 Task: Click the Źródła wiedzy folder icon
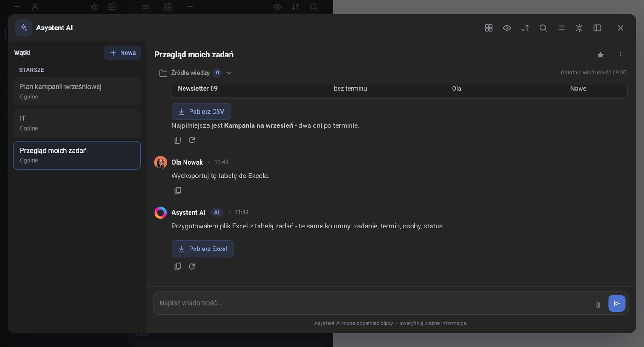point(163,73)
